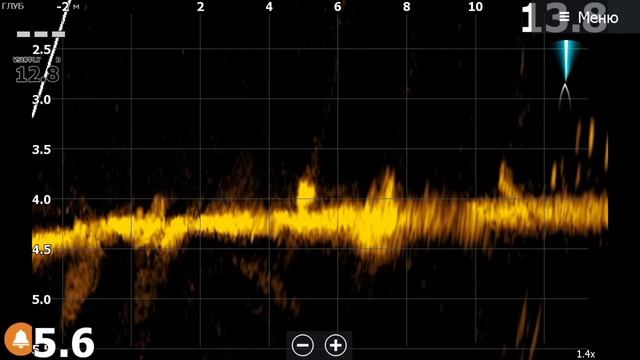Viewport: 640px width, 360px height.
Task: Zoom in with the plus button
Action: click(x=336, y=345)
